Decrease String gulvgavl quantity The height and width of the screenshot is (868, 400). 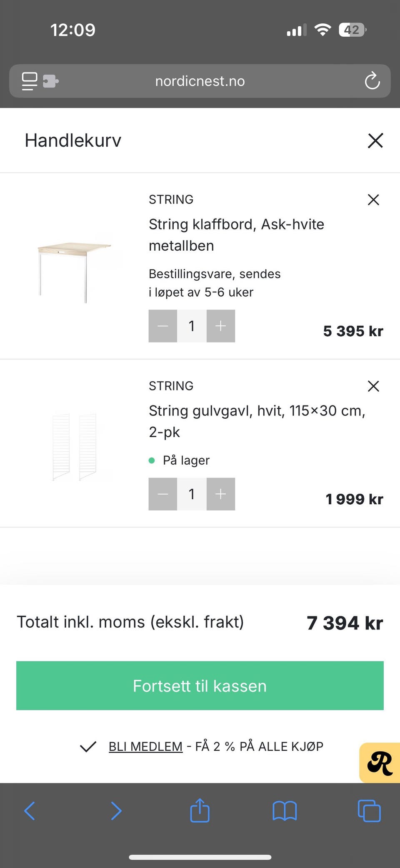tap(163, 494)
